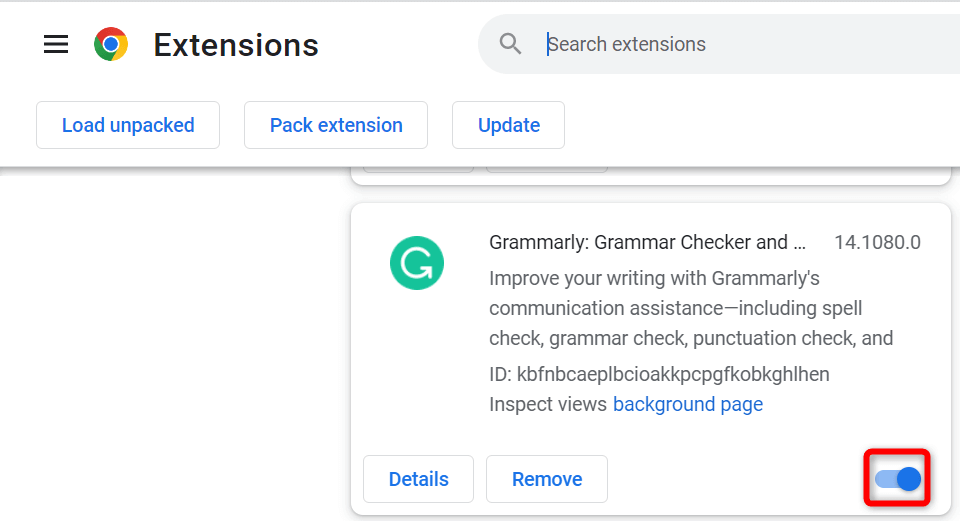This screenshot has height=521, width=960.
Task: Click the Extensions page heading
Action: 236,45
